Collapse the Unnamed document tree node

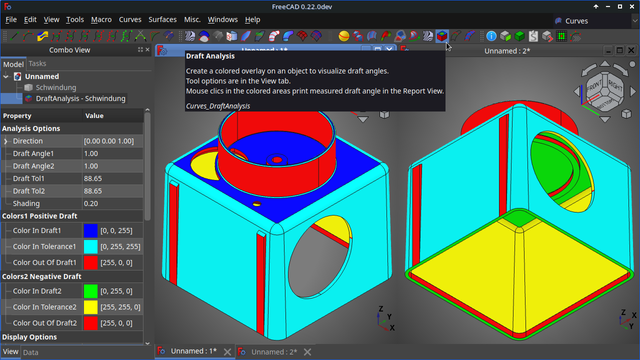point(6,76)
